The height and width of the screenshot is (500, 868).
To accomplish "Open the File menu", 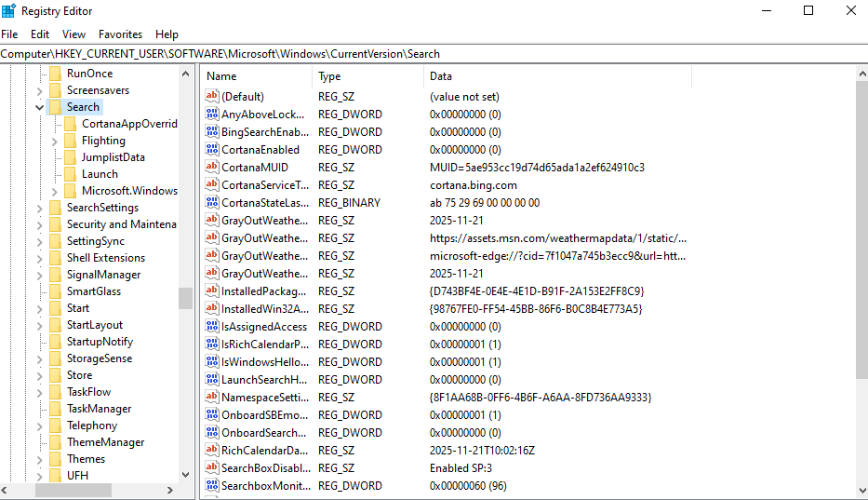I will [x=9, y=34].
